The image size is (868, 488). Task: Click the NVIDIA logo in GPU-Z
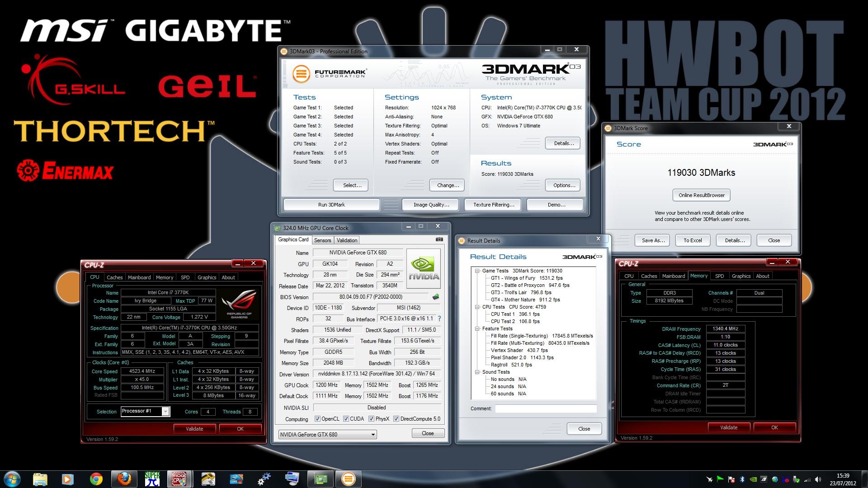click(x=424, y=269)
